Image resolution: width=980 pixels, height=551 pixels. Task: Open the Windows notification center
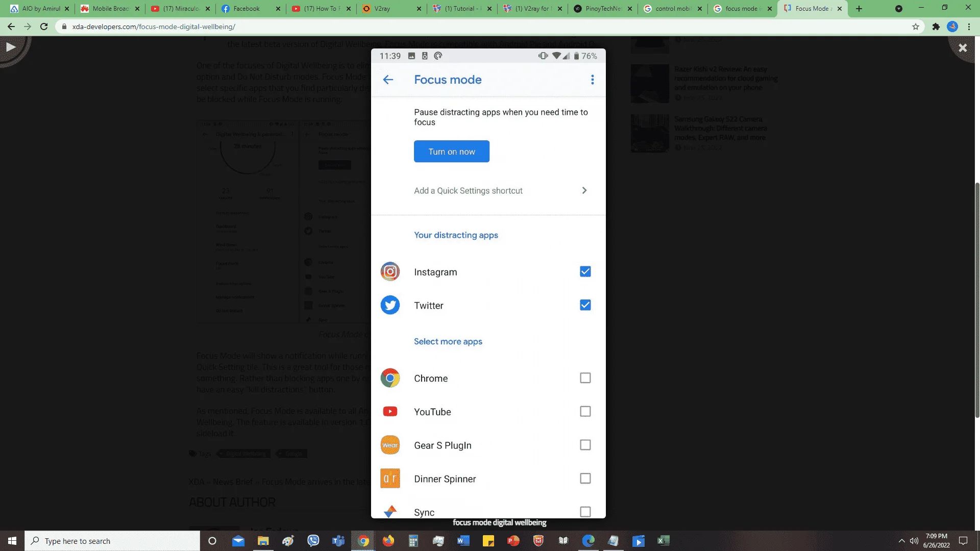[x=963, y=541]
